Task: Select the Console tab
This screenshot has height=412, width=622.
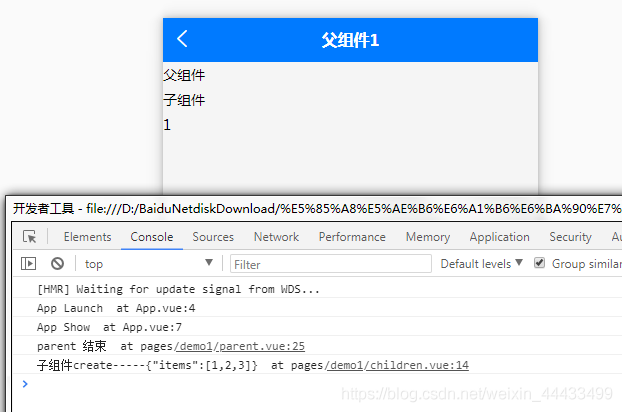Action: point(152,237)
